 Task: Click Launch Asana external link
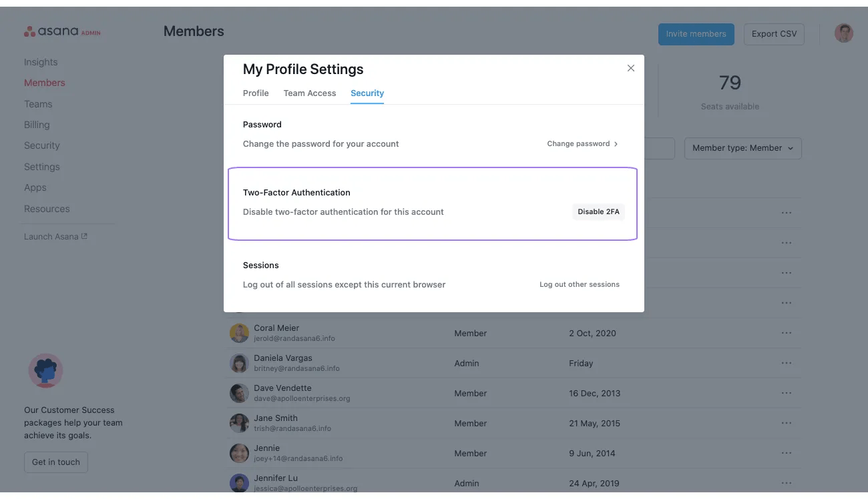[55, 236]
